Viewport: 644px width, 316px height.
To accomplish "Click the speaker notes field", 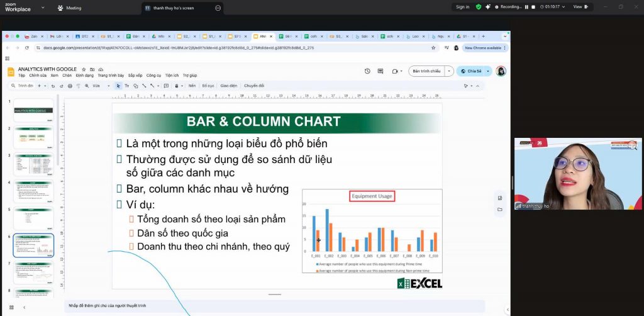I will pyautogui.click(x=275, y=306).
